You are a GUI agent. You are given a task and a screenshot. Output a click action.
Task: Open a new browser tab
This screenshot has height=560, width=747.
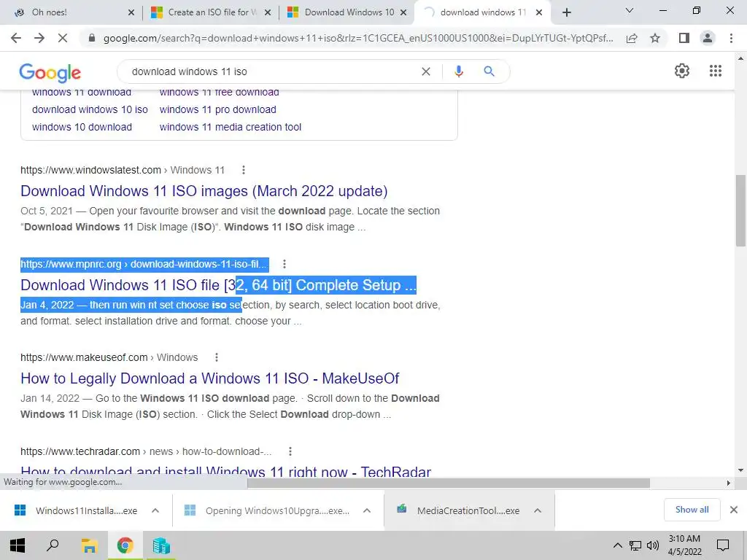(566, 12)
